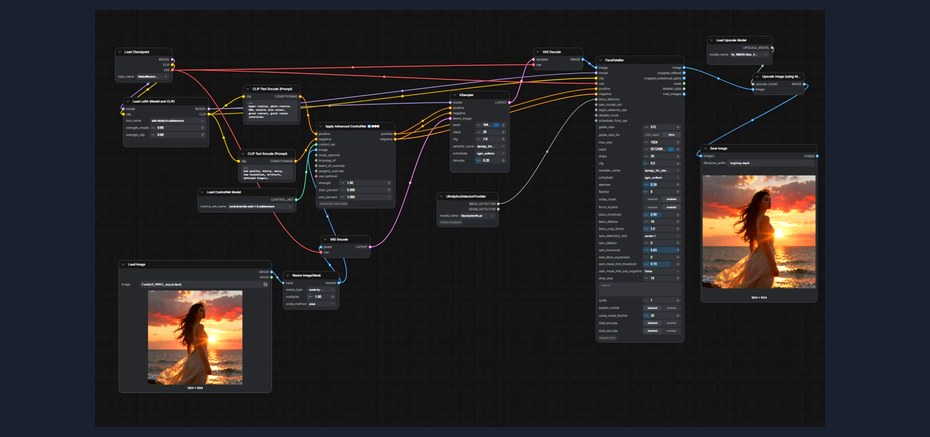Toggle FaceDetailer guide_size_for switch
Viewport: 930px width, 437px height.
(662, 135)
